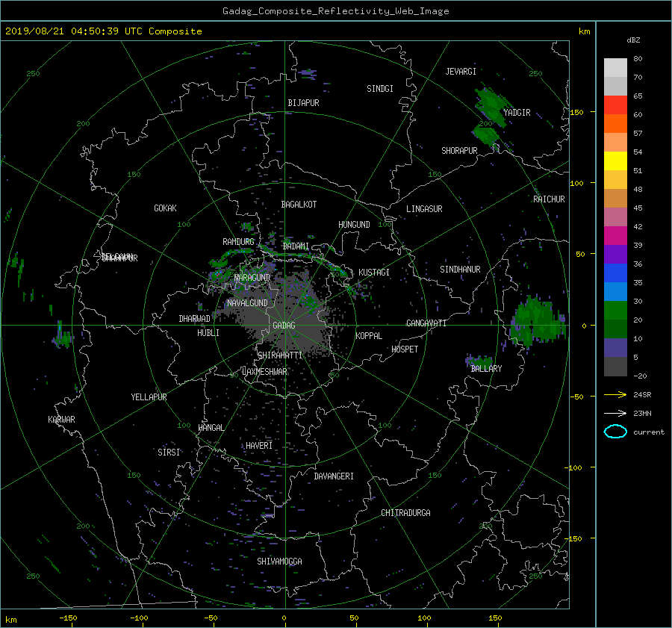Image resolution: width=672 pixels, height=628 pixels.
Task: Click the -20 value on the dBZ scale
Action: (640, 376)
